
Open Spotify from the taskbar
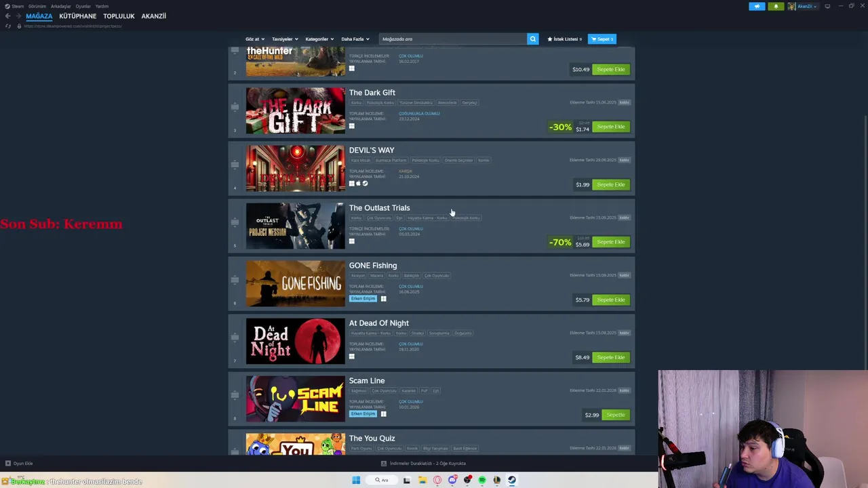tap(482, 480)
